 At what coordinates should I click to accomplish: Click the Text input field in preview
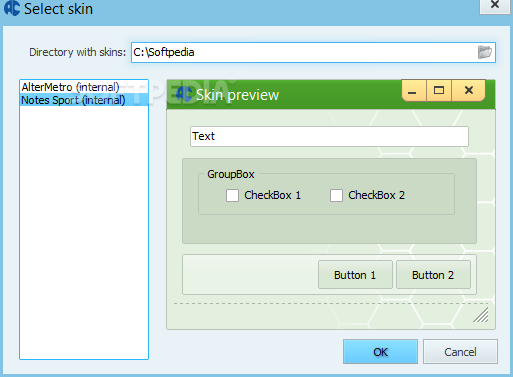tap(329, 136)
